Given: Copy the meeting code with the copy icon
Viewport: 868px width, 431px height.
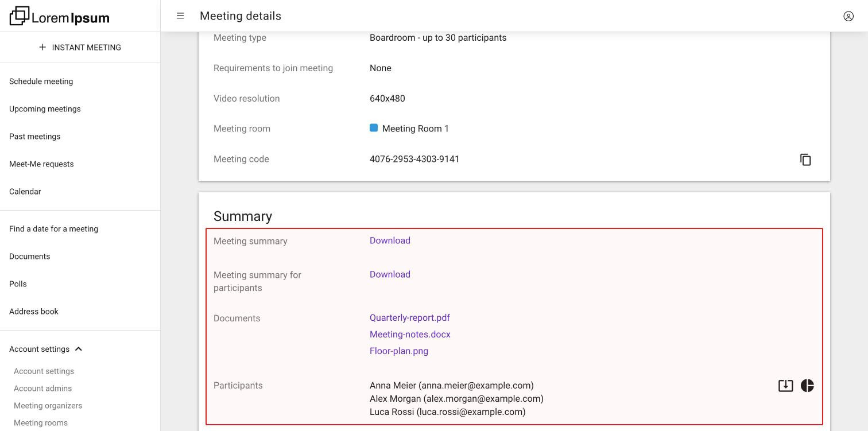Looking at the screenshot, I should (805, 160).
